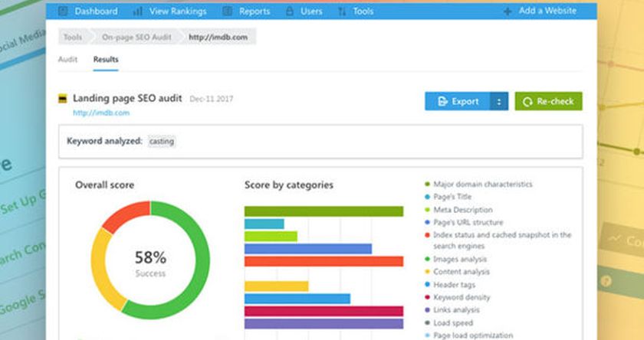Switch to the Audit tab

[67, 60]
